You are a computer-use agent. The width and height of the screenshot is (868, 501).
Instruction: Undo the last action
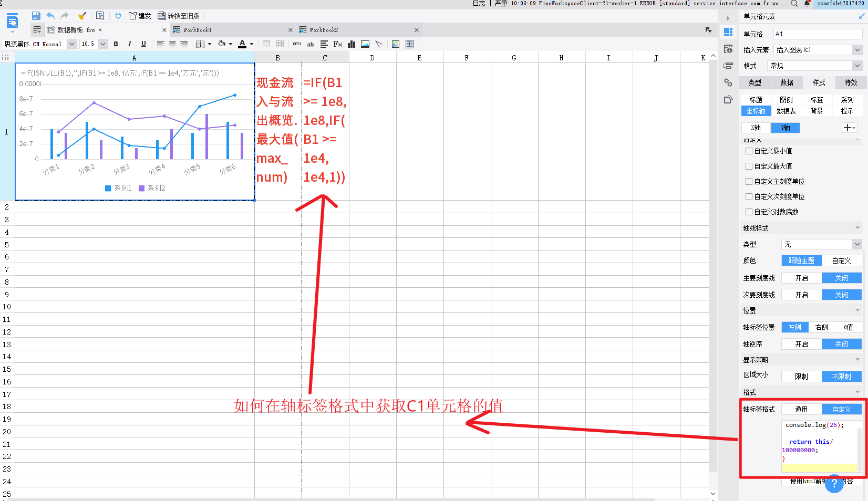click(50, 16)
